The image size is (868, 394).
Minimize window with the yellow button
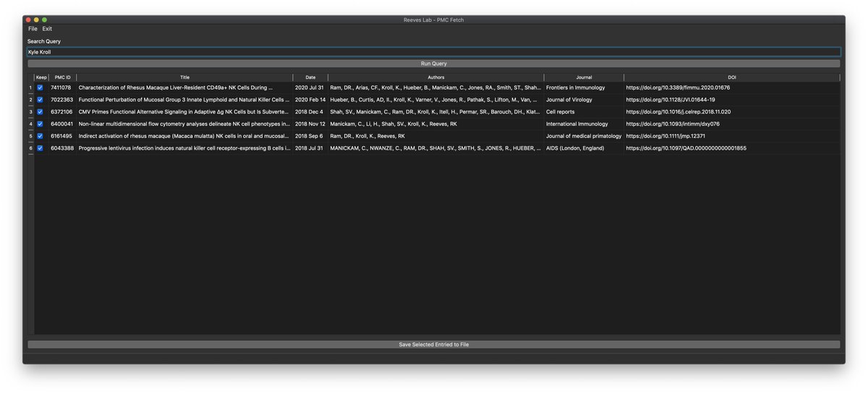(x=36, y=20)
